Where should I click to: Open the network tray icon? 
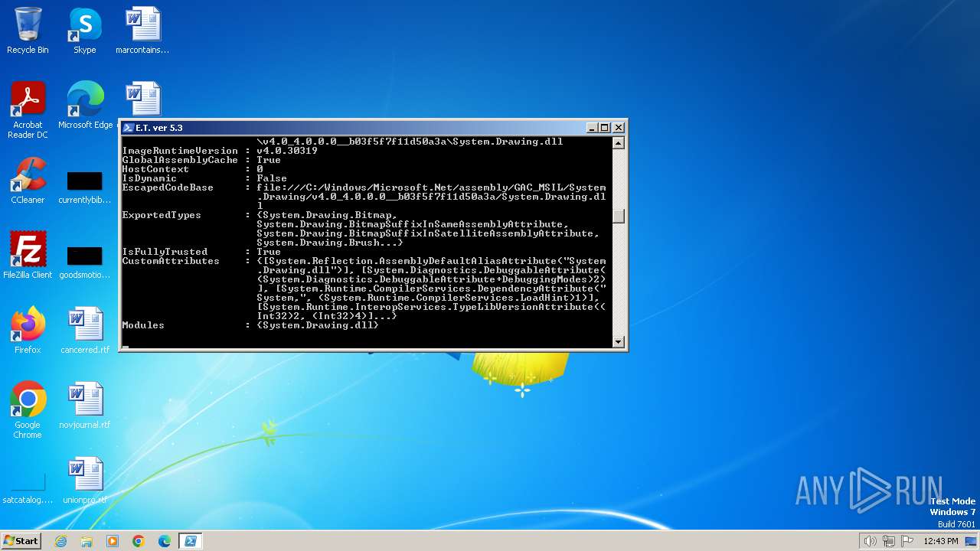(x=889, y=541)
